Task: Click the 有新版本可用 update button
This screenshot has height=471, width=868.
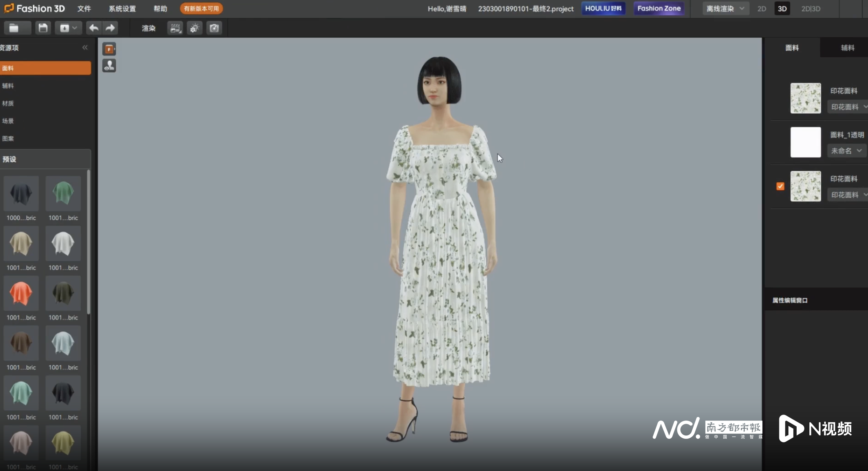Action: click(x=201, y=9)
